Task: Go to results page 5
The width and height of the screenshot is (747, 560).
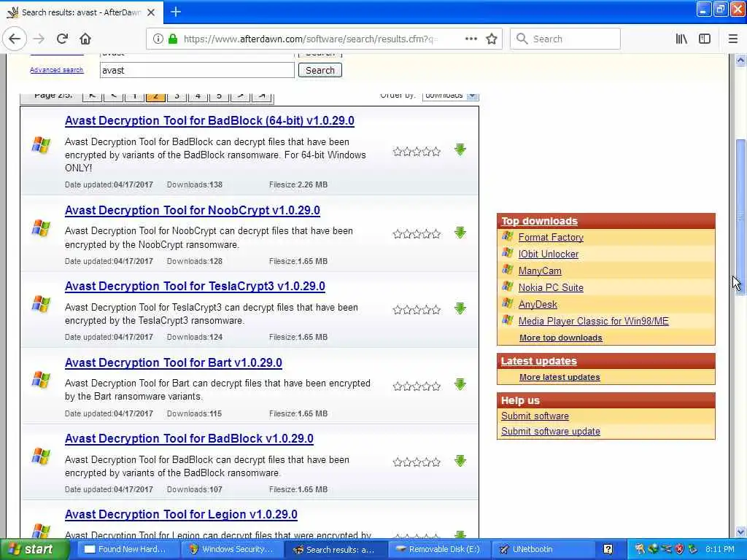Action: 219,96
